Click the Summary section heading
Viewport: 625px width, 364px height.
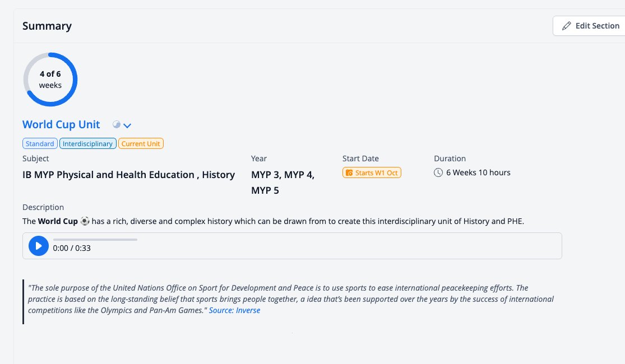[x=47, y=26]
